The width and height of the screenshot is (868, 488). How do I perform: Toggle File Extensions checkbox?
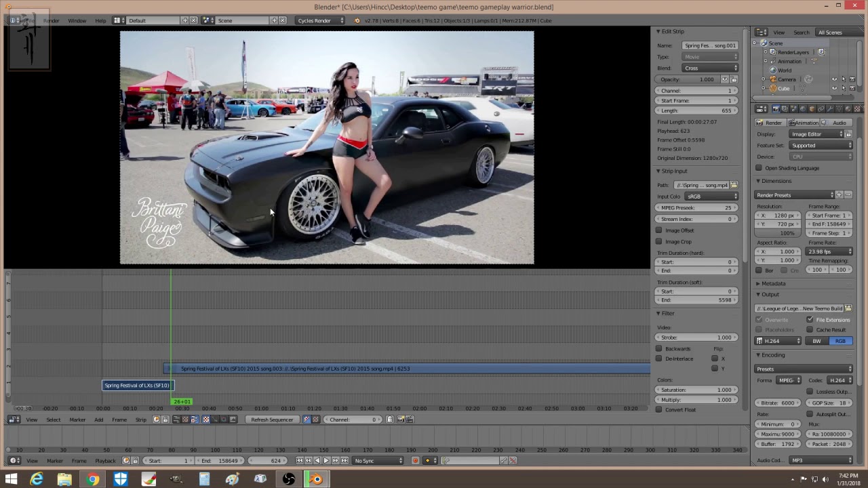[x=810, y=320]
